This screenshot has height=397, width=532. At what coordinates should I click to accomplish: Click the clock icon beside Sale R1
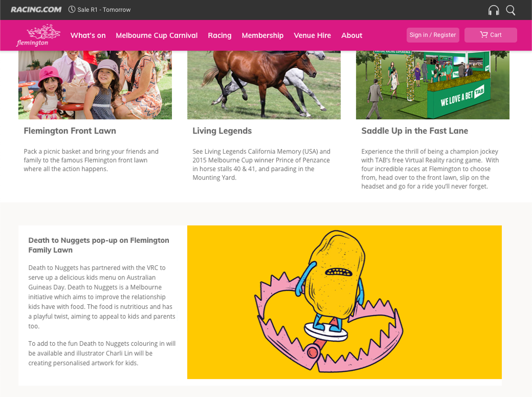click(72, 9)
